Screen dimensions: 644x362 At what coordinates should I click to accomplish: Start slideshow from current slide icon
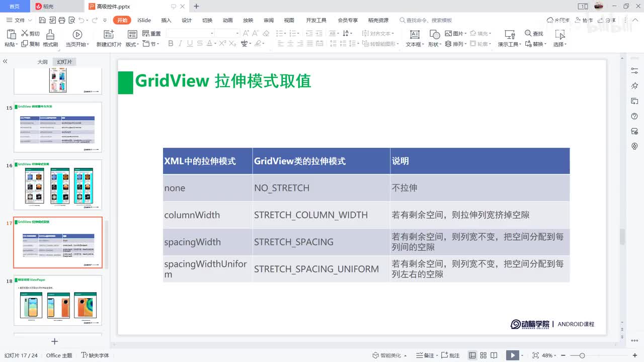coord(77,34)
